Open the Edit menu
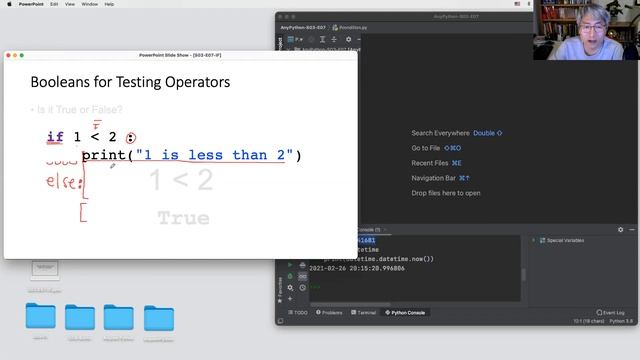This screenshot has width=640, height=360. (54, 4)
